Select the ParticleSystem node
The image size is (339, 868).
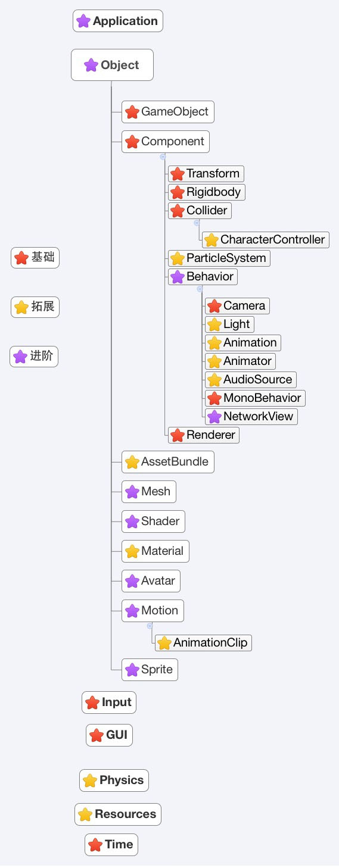[219, 258]
